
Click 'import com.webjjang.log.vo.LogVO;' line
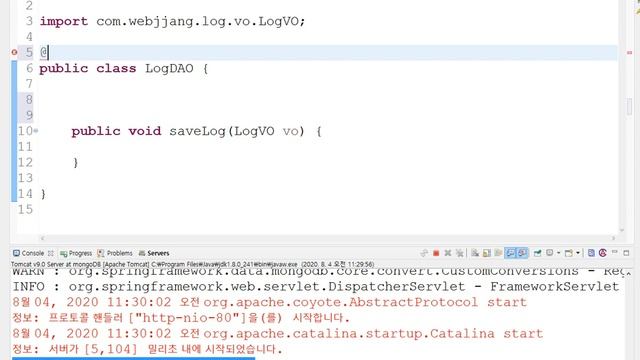(172, 21)
